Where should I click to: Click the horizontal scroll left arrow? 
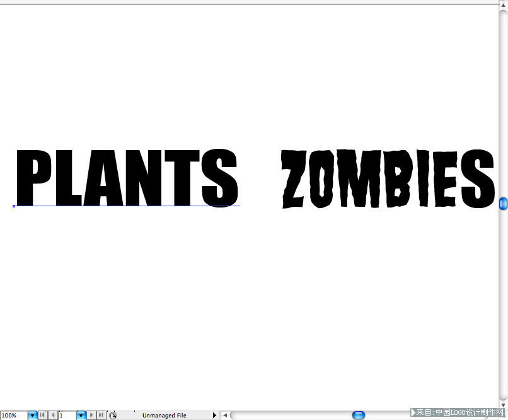pos(225,415)
